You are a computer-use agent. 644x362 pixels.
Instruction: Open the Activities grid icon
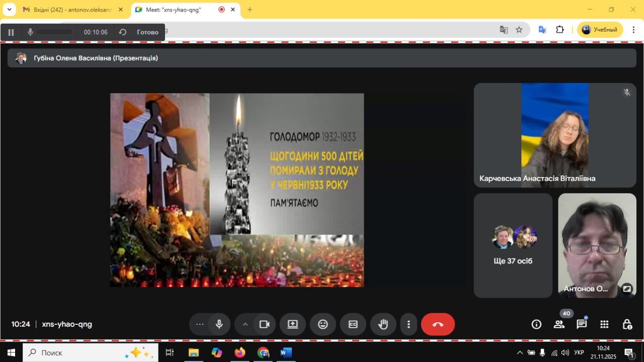[604, 324]
